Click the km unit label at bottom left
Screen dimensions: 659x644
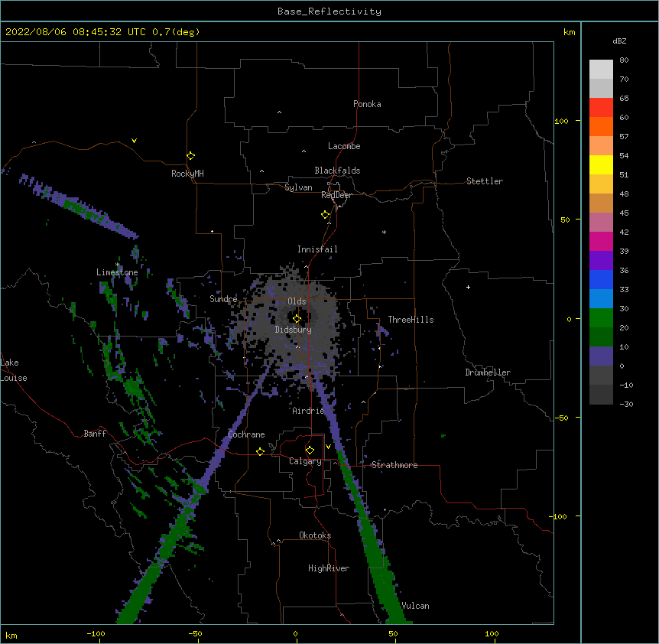(11, 636)
